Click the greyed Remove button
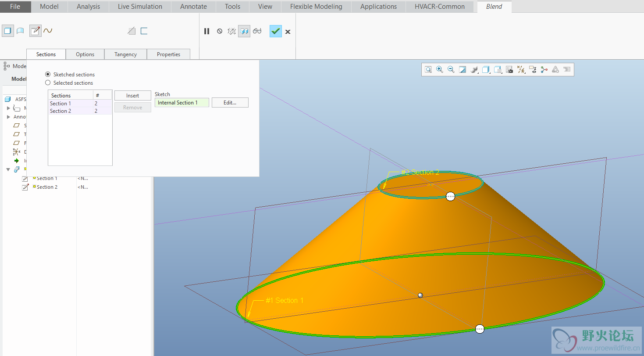This screenshot has width=644, height=356. (x=132, y=108)
